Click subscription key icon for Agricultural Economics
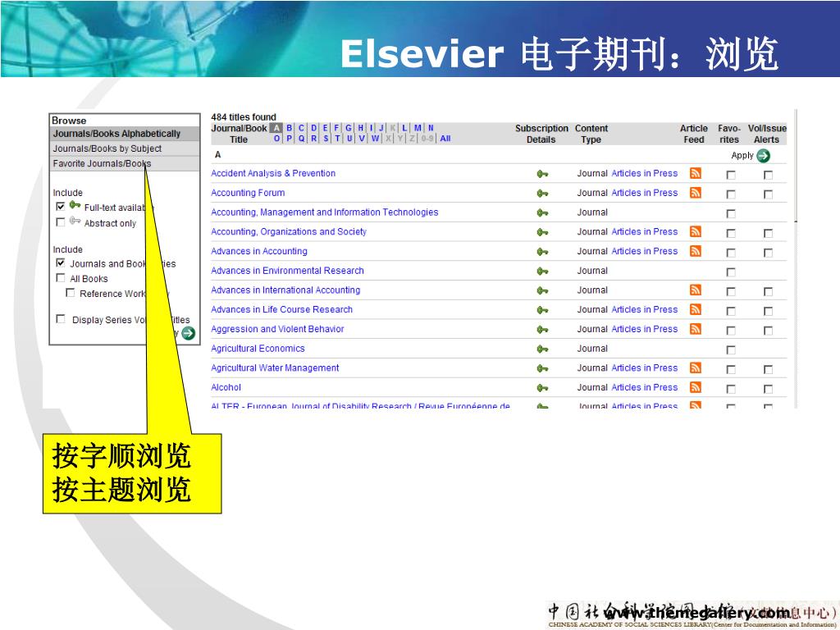The width and height of the screenshot is (840, 630). click(542, 349)
